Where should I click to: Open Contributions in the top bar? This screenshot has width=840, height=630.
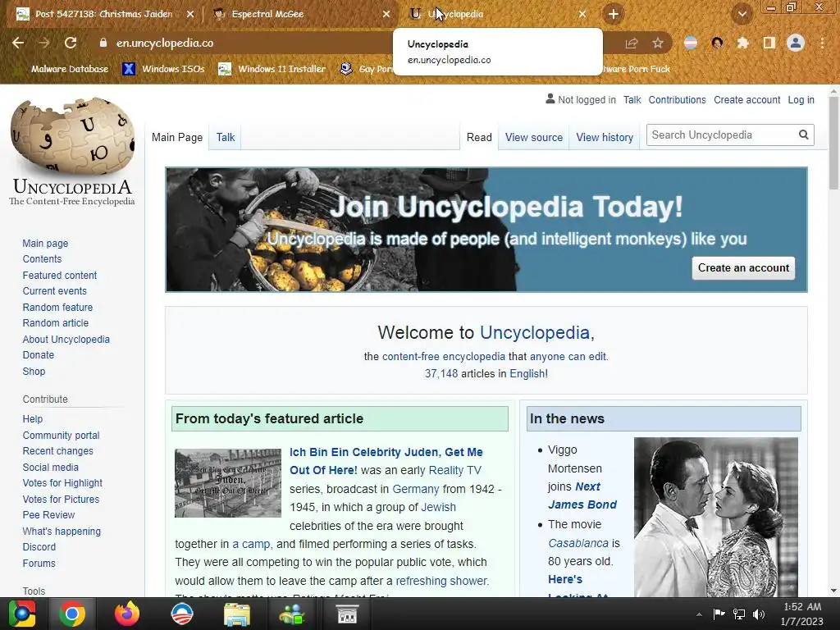click(x=677, y=99)
